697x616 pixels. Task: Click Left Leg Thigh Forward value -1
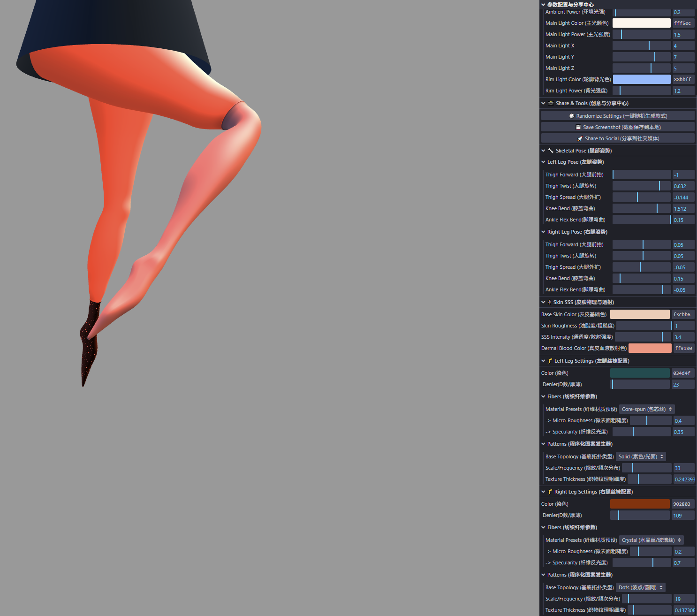coord(683,175)
